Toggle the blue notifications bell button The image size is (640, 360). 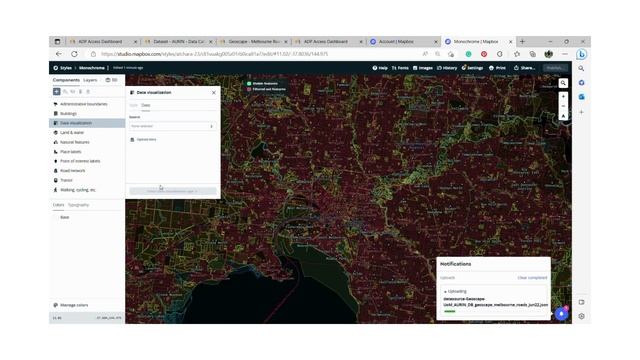pos(562,314)
